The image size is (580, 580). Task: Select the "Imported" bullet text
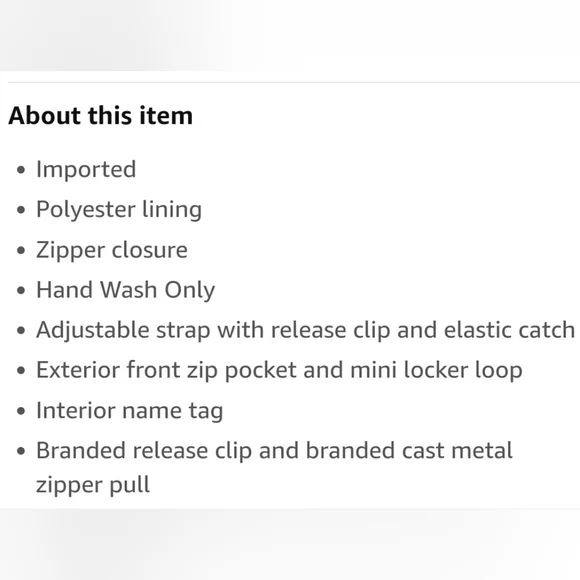tap(86, 170)
